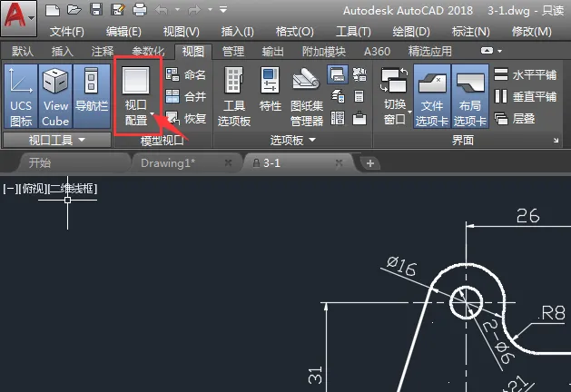Click tile horizontally (水平平铺)
This screenshot has width=571, height=392.
pyautogui.click(x=527, y=74)
